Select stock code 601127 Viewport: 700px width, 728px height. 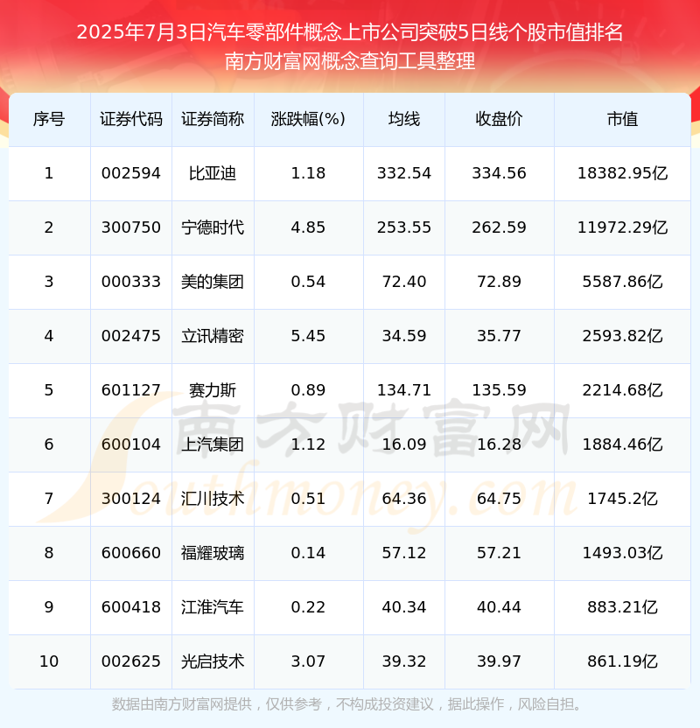coord(131,390)
